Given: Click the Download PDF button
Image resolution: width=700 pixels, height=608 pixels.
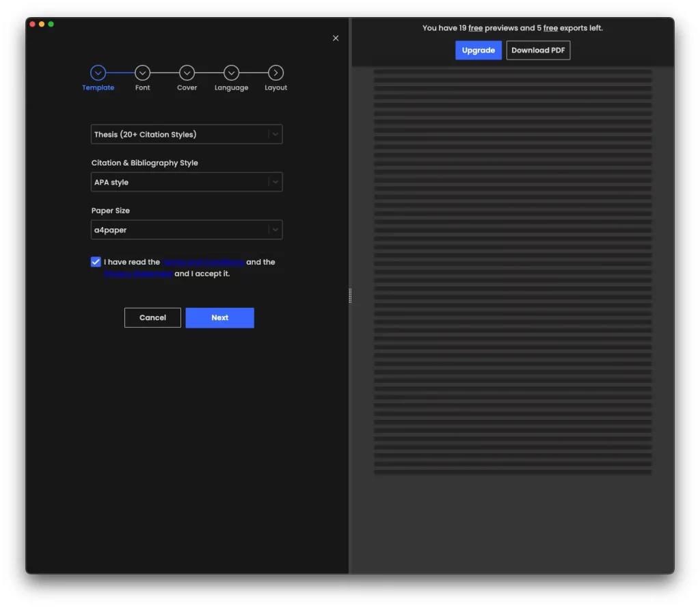Looking at the screenshot, I should pos(538,51).
